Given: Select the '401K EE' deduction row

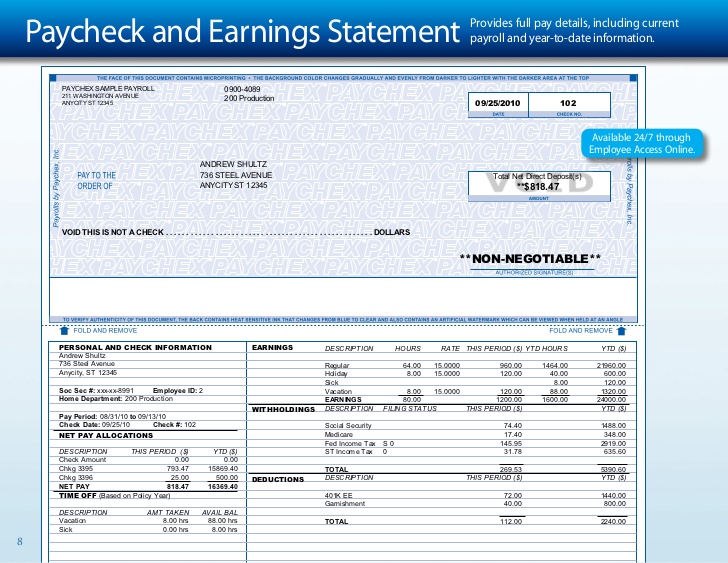Looking at the screenshot, I should (x=339, y=496).
